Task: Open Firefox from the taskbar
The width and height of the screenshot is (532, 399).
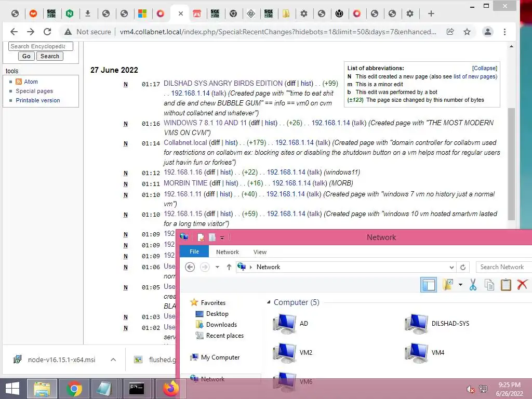Action: point(170,389)
